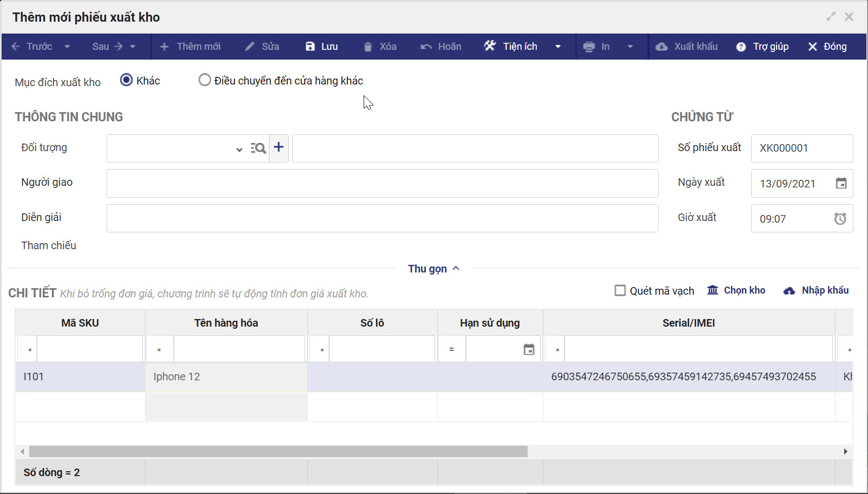Select the I101 SKU cell
868x494 pixels.
(80, 377)
